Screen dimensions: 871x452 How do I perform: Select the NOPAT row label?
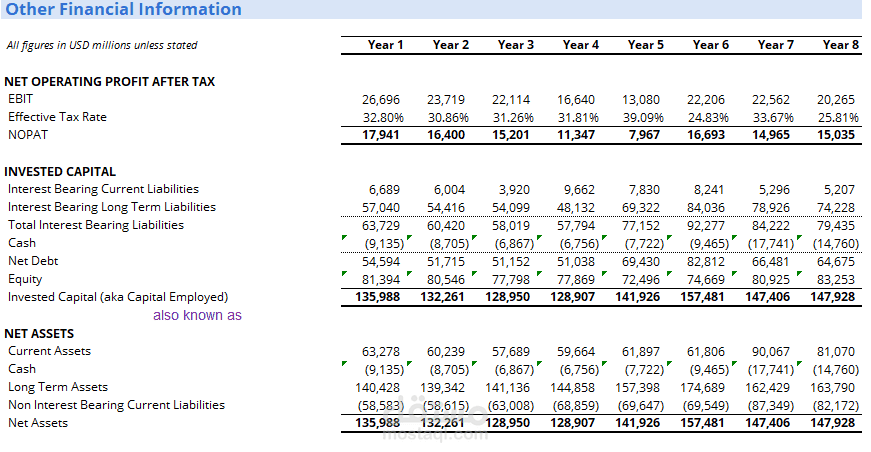point(28,135)
